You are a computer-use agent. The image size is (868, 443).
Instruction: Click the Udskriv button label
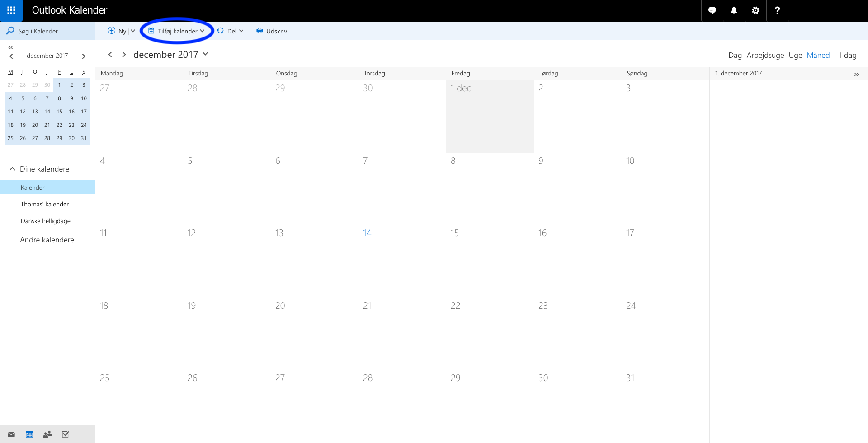277,31
